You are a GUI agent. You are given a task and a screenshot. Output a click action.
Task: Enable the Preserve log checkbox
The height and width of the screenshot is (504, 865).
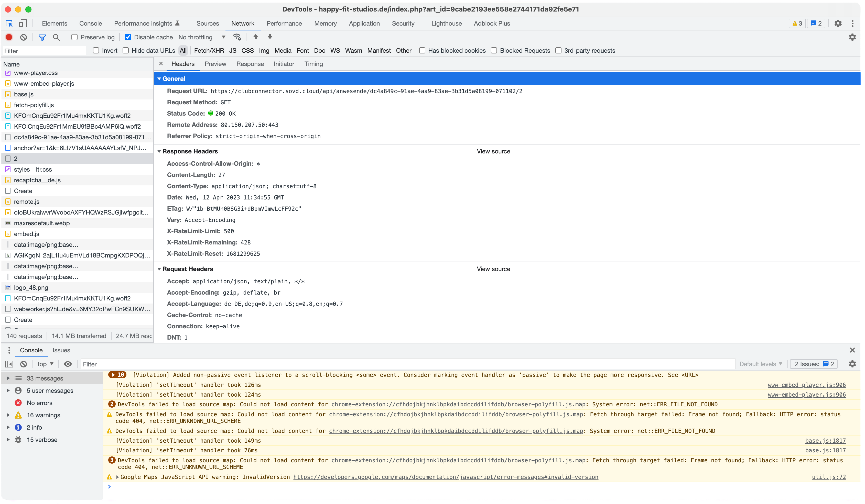74,37
